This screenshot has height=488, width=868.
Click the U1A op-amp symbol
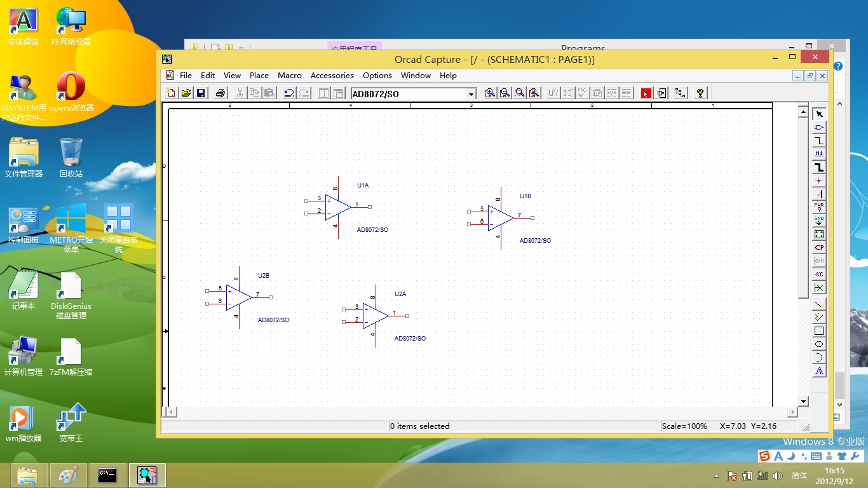coord(337,207)
